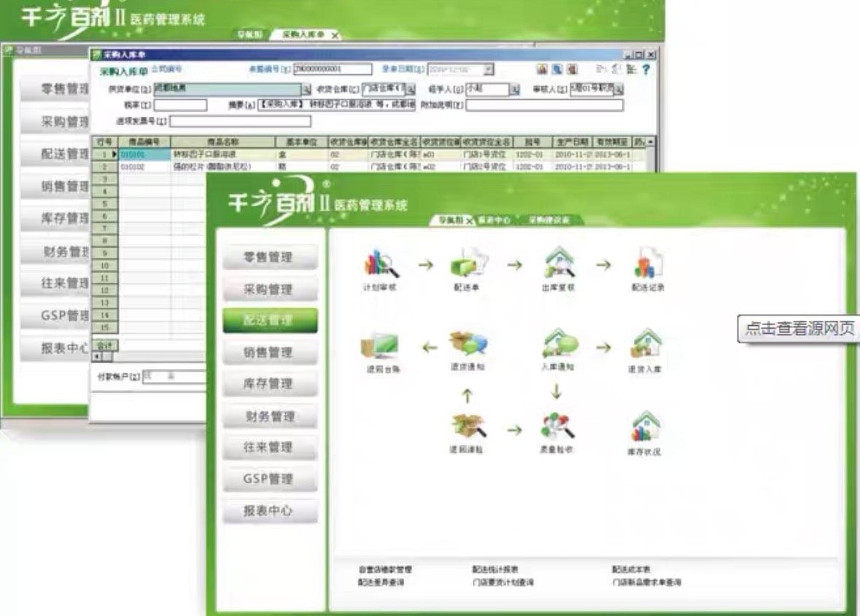Click the 进项发票号 input field
The image size is (860, 616).
(x=240, y=120)
